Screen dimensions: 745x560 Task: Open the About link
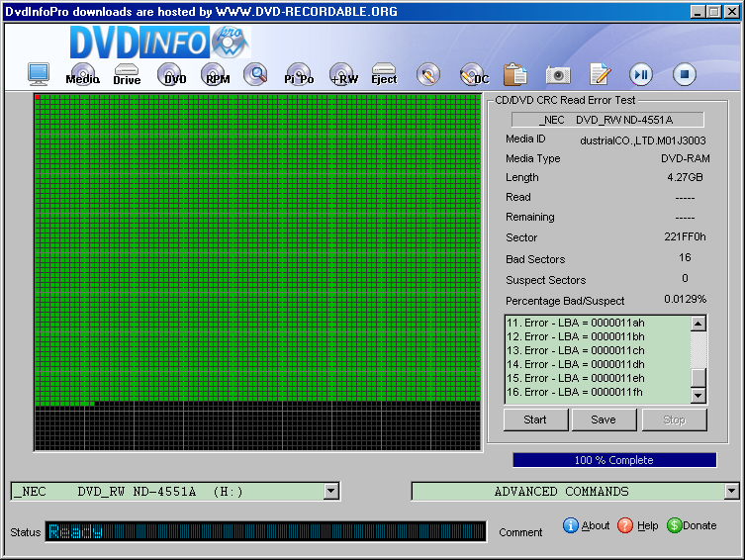click(x=596, y=525)
